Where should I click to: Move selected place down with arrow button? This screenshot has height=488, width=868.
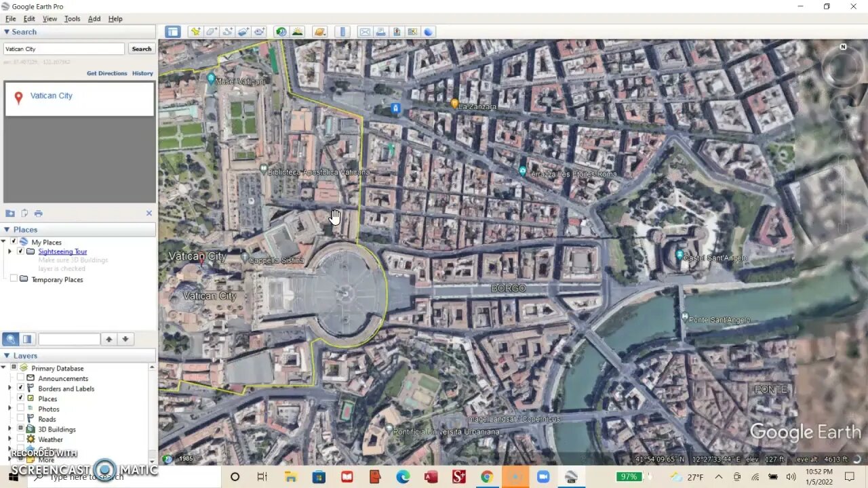point(125,339)
